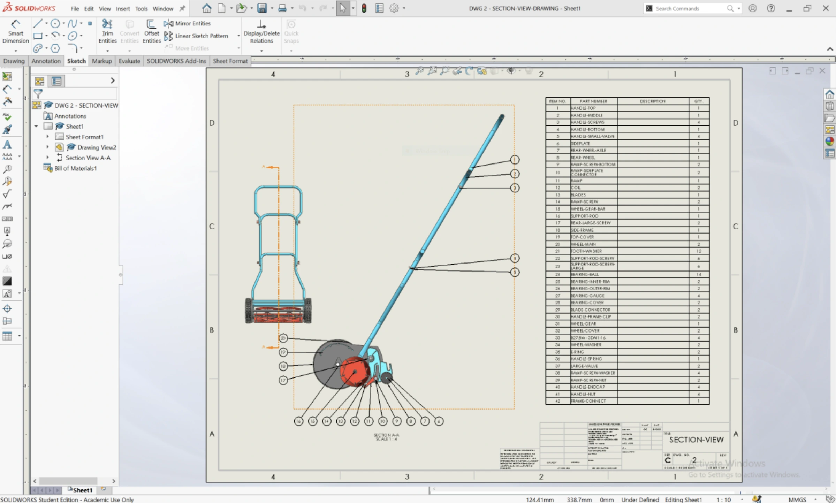Expand the Sheet Format1 node
Image resolution: width=836 pixels, height=504 pixels.
tap(47, 137)
